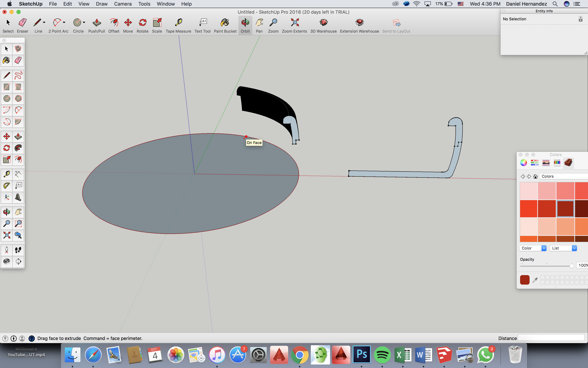The width and height of the screenshot is (588, 368).
Task: Activate the Paint Bucket in top toolbar
Action: click(225, 26)
